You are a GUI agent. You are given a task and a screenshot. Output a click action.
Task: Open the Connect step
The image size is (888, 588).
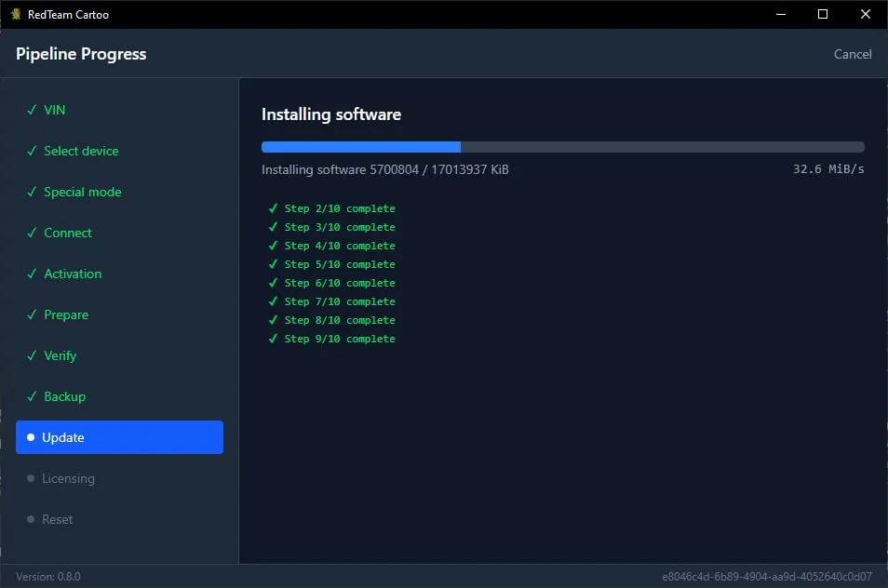[x=119, y=233]
